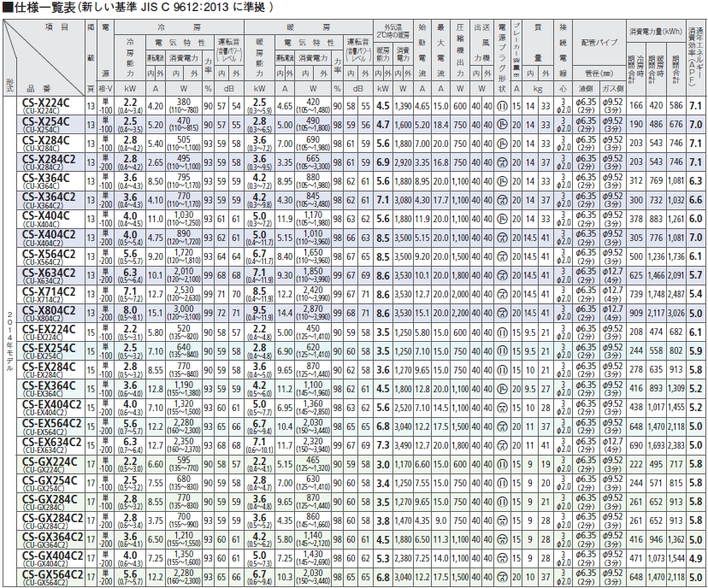The image size is (708, 588).
Task: Select the model name CS-X254C
Action: tap(46, 122)
